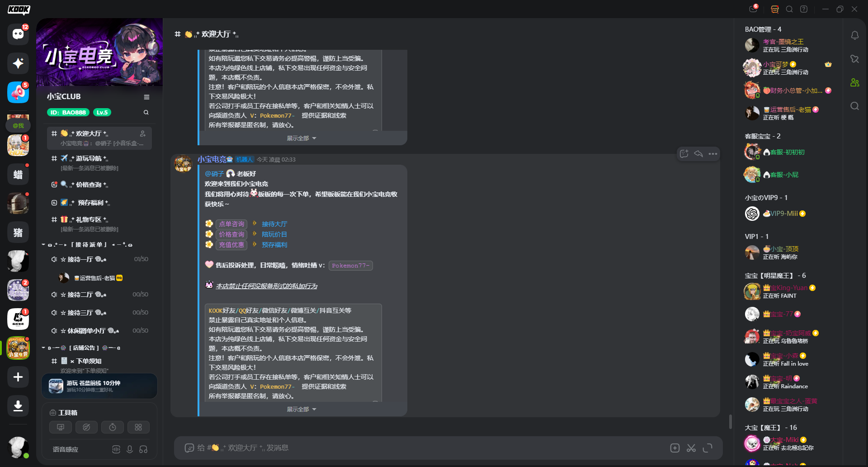
Task: Open the help question mark icon
Action: click(x=804, y=9)
